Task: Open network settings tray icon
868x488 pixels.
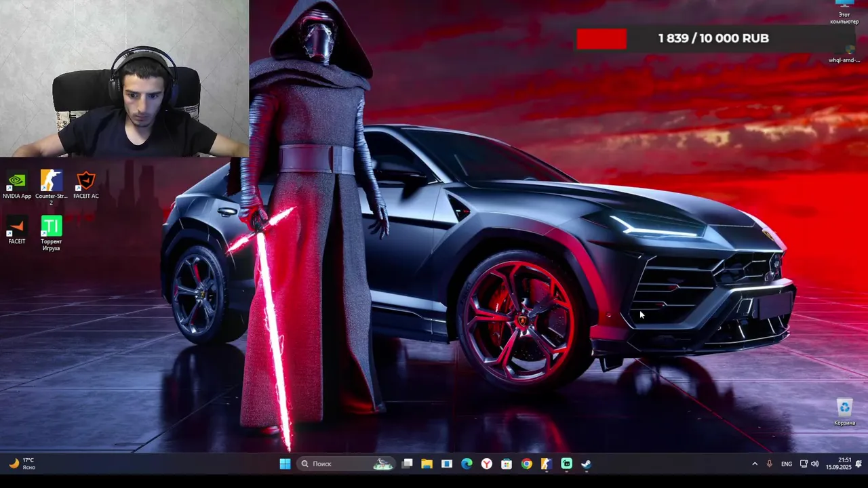Action: pos(804,464)
